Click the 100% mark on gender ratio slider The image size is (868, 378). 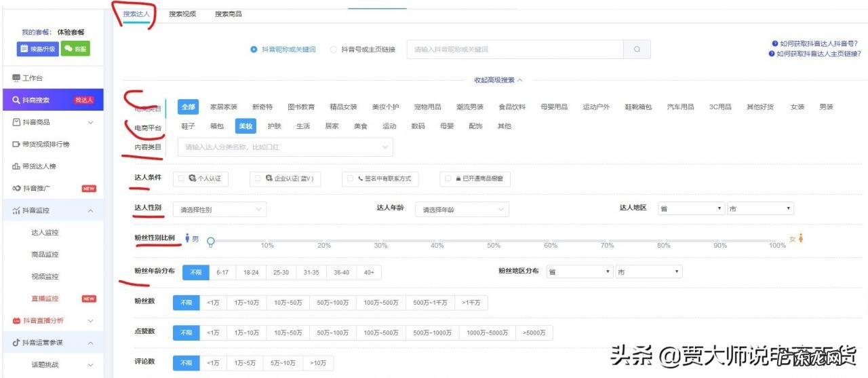(777, 245)
